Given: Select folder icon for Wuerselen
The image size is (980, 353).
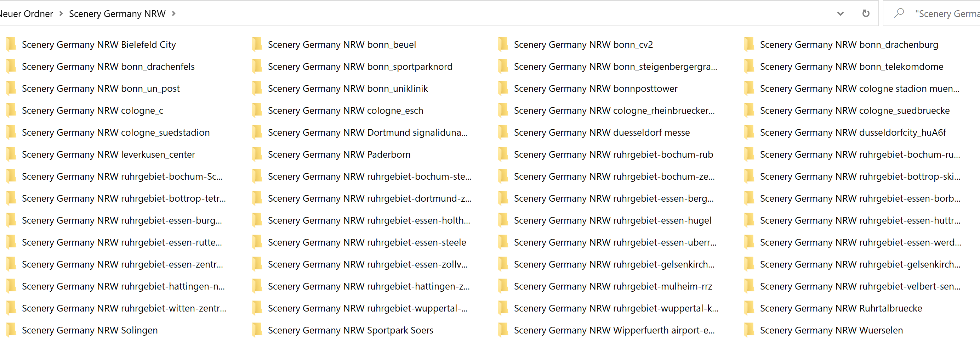Looking at the screenshot, I should 749,330.
